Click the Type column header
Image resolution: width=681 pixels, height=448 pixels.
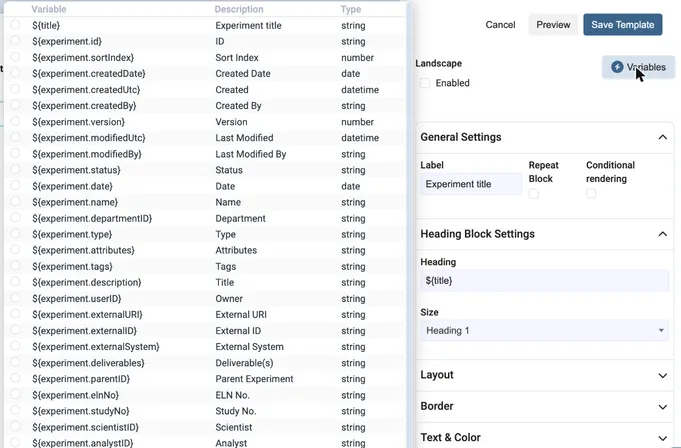click(350, 9)
